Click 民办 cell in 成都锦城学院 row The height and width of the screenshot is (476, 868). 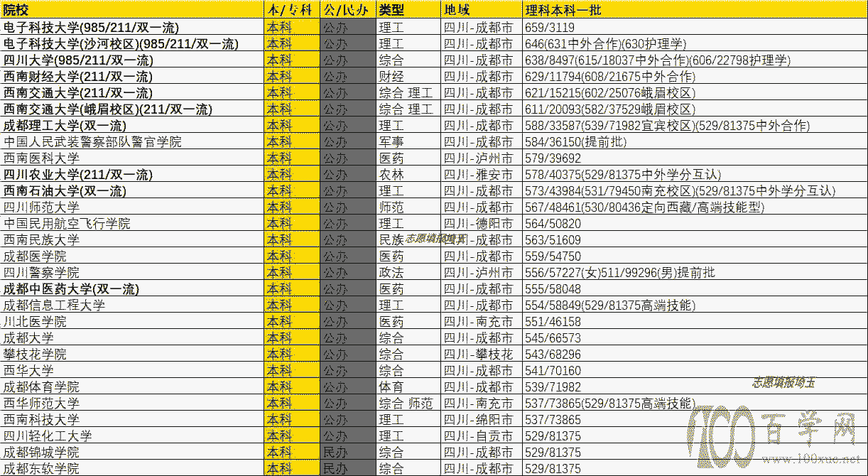tap(347, 453)
